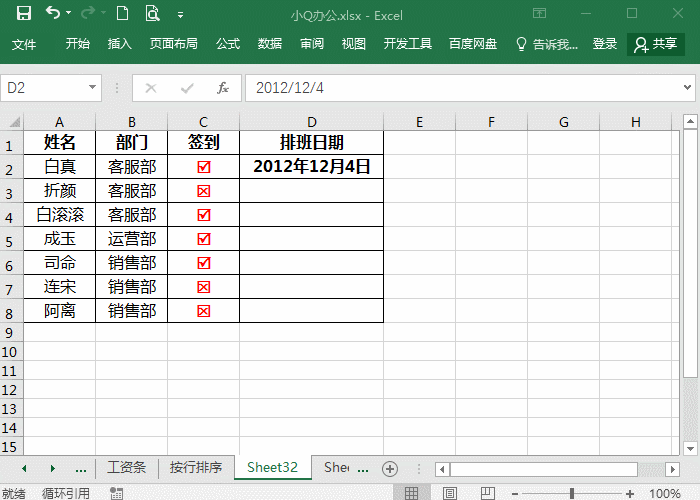Click the next sheet tab arrow
700x500 pixels.
tap(53, 468)
